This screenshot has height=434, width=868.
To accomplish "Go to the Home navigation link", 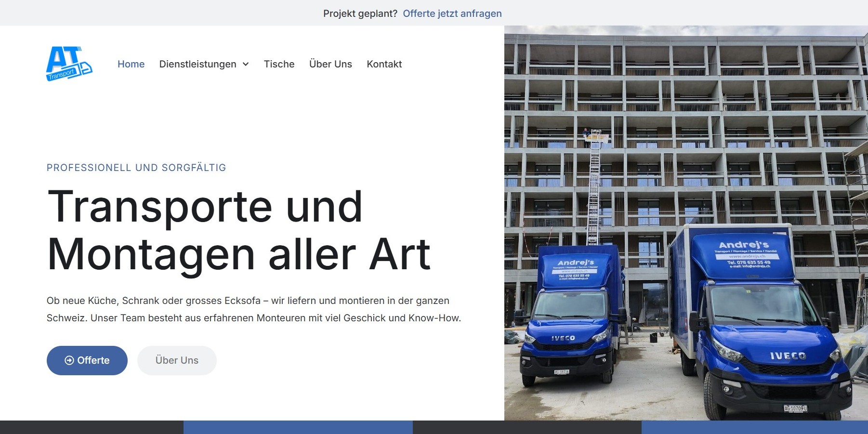I will 131,64.
